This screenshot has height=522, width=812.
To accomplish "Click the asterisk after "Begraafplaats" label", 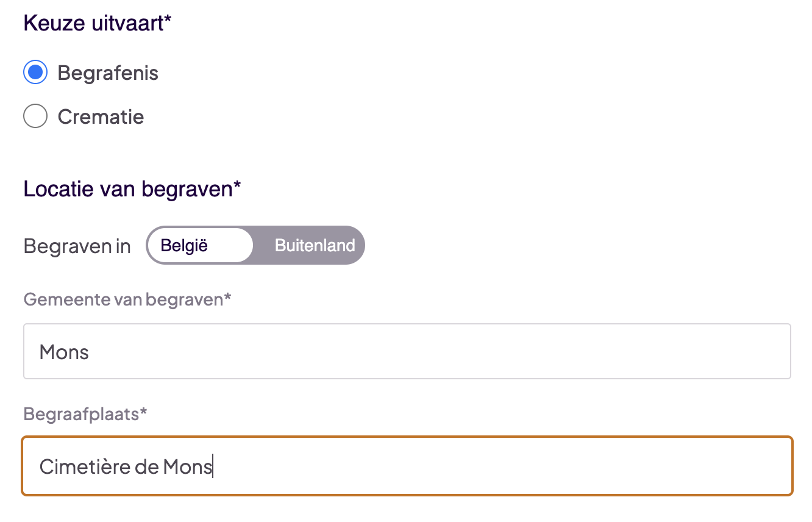I will pos(143,413).
